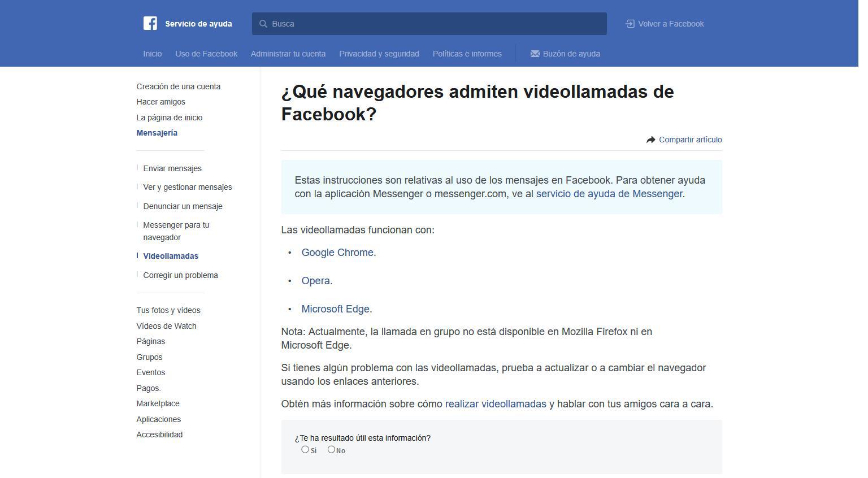The width and height of the screenshot is (868, 478).
Task: Open Denunciar un mensaje subsection
Action: point(183,206)
